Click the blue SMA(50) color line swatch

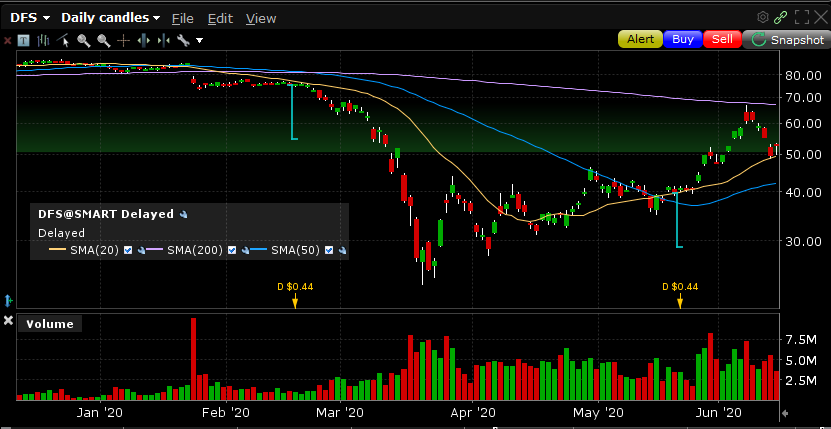(260, 250)
